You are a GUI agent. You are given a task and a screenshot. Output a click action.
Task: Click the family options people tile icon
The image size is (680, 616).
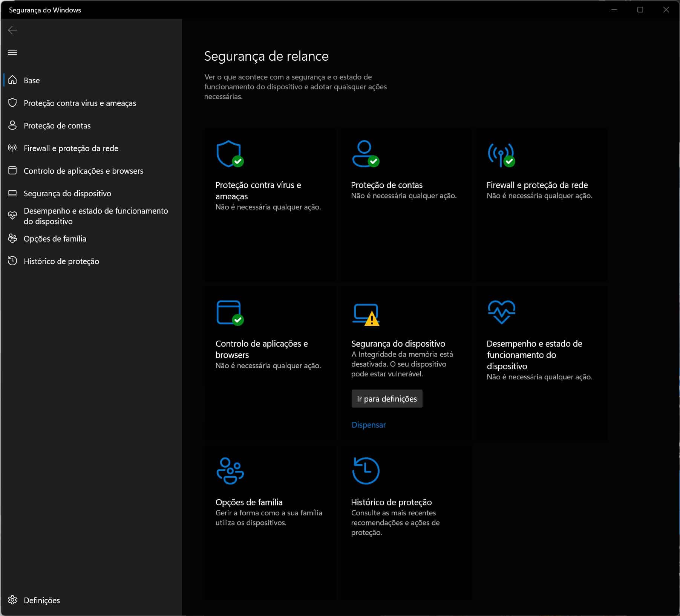[230, 471]
